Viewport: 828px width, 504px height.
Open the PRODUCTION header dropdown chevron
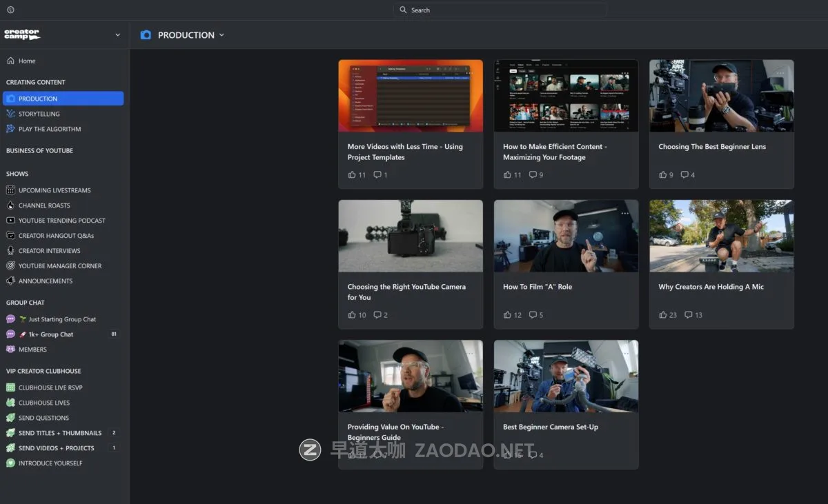click(221, 35)
